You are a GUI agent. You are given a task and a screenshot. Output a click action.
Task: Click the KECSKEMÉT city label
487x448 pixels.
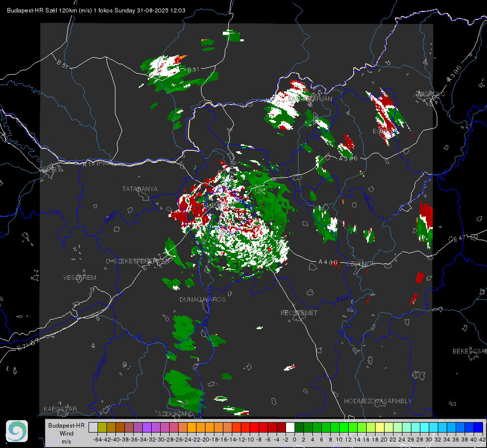(x=299, y=313)
